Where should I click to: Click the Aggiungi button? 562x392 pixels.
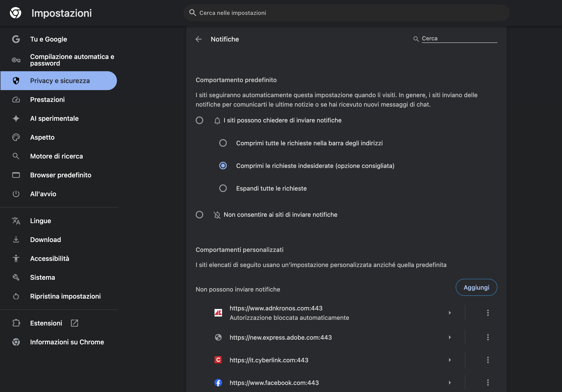pos(476,287)
